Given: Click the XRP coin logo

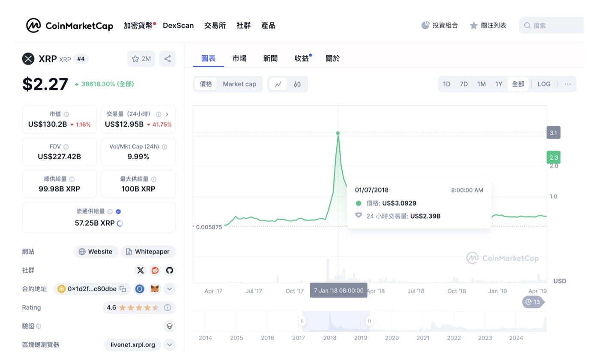Looking at the screenshot, I should point(28,59).
